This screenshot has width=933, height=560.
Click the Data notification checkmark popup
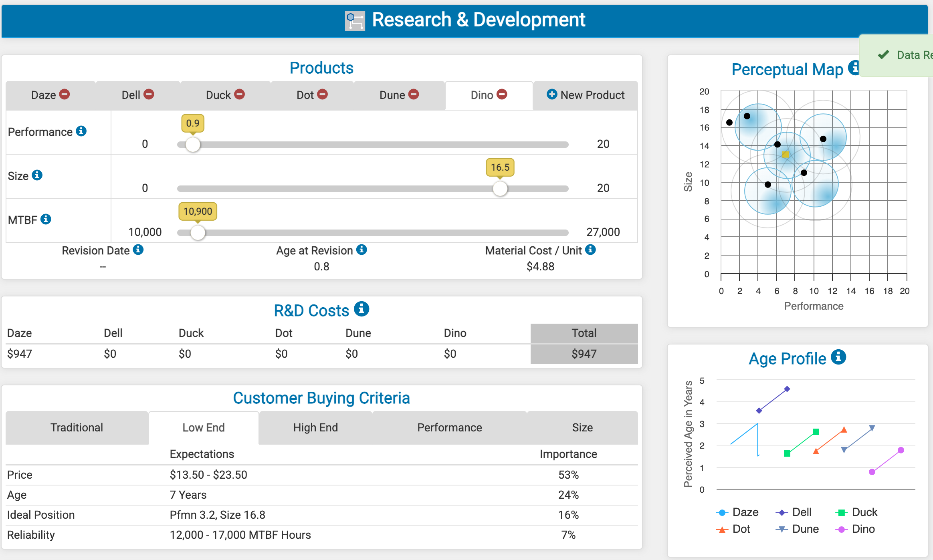(x=897, y=55)
